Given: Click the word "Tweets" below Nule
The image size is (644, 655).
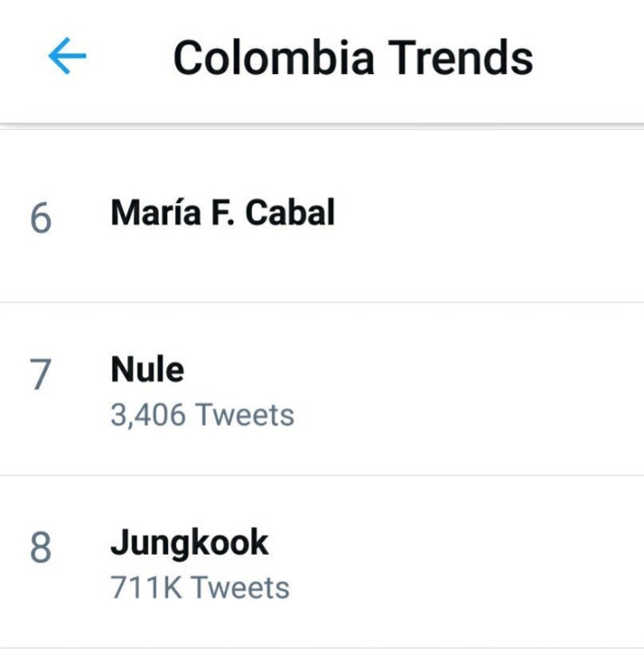Looking at the screenshot, I should click(x=245, y=415).
